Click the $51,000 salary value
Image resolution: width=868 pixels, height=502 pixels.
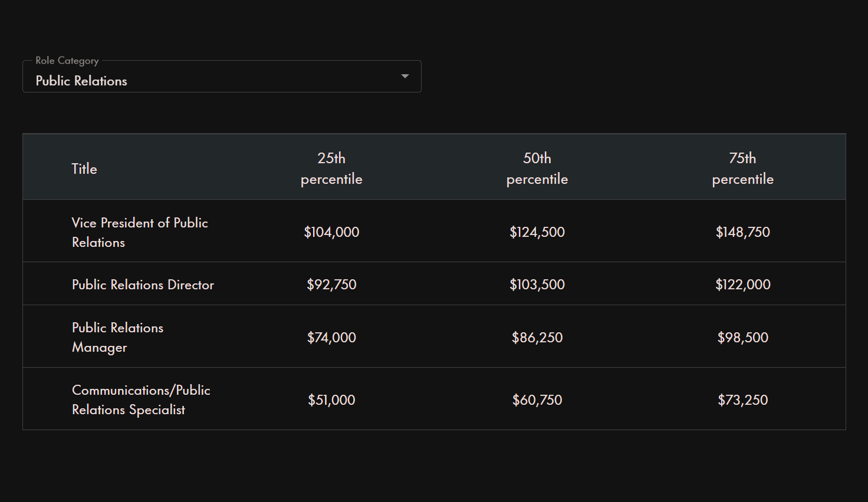coord(331,400)
